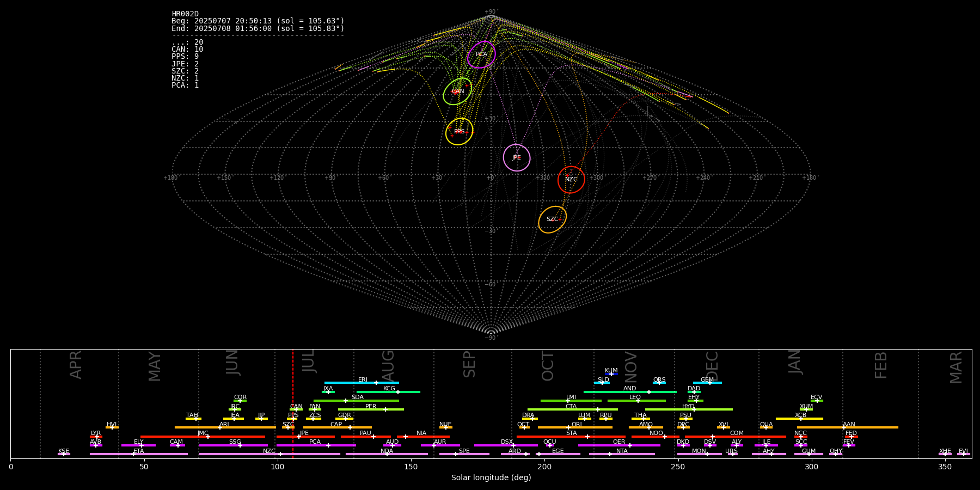
Task: Click the COM shower bar in timeline
Action: coord(735,436)
